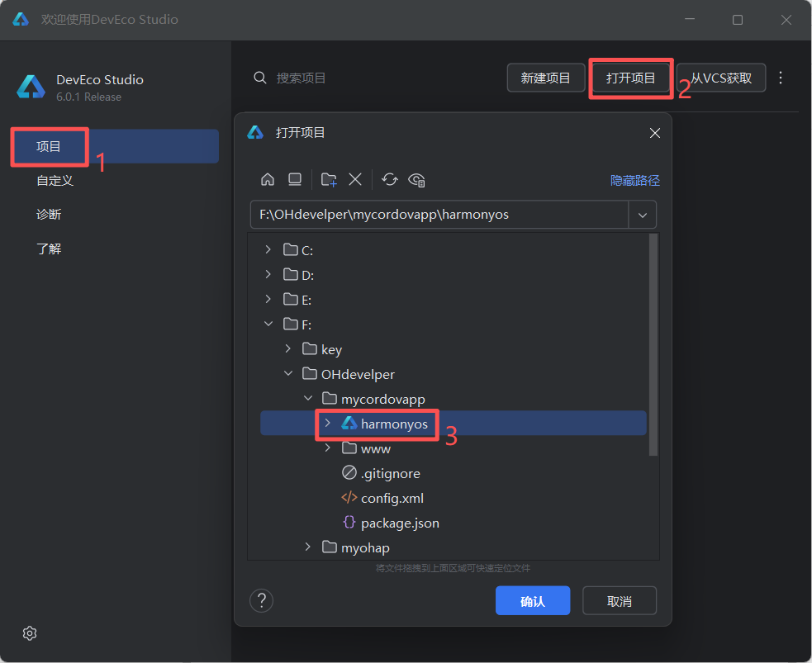Click the package.json braces icon
The height and width of the screenshot is (663, 812).
click(349, 522)
